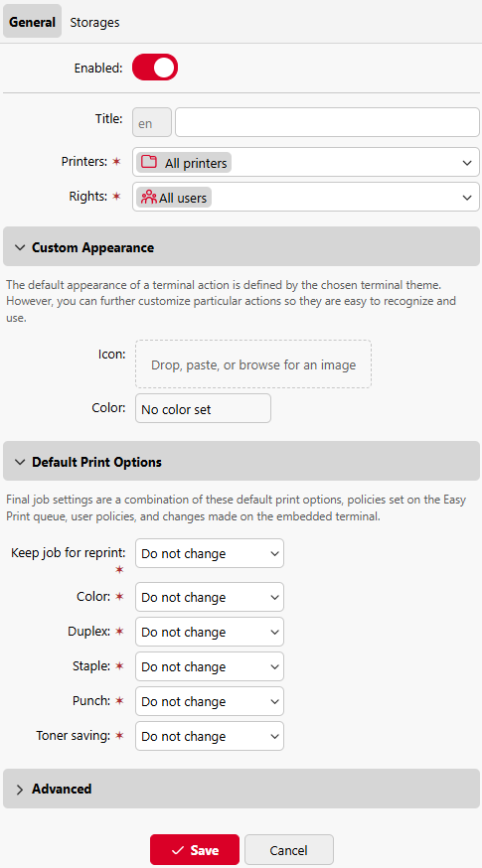The width and height of the screenshot is (482, 868).
Task: Open the Staple option dropdown
Action: [x=210, y=666]
